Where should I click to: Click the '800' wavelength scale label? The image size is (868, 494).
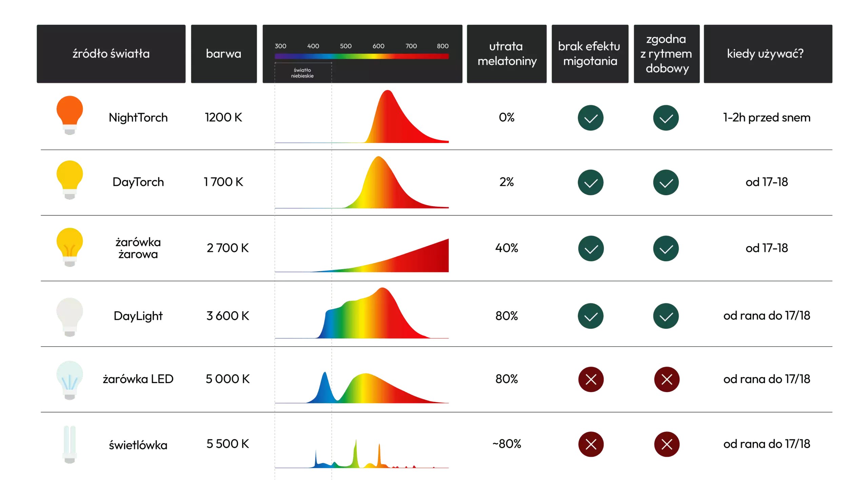coord(443,46)
